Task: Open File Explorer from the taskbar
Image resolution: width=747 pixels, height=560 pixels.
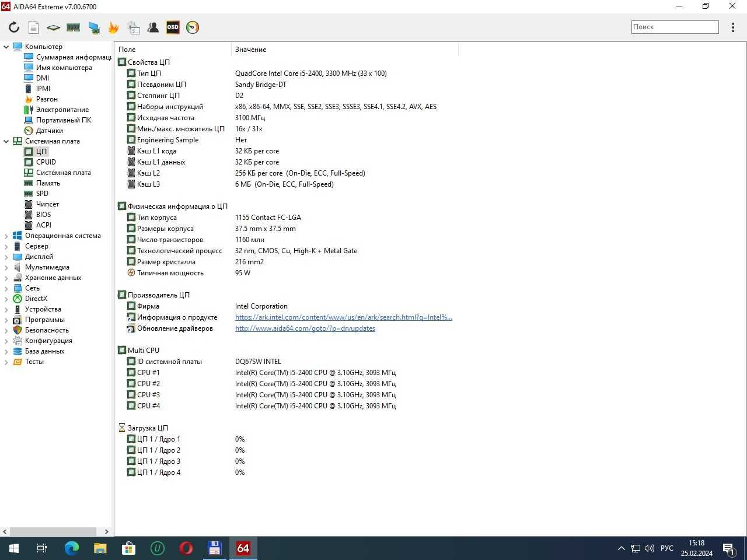Action: 100,548
